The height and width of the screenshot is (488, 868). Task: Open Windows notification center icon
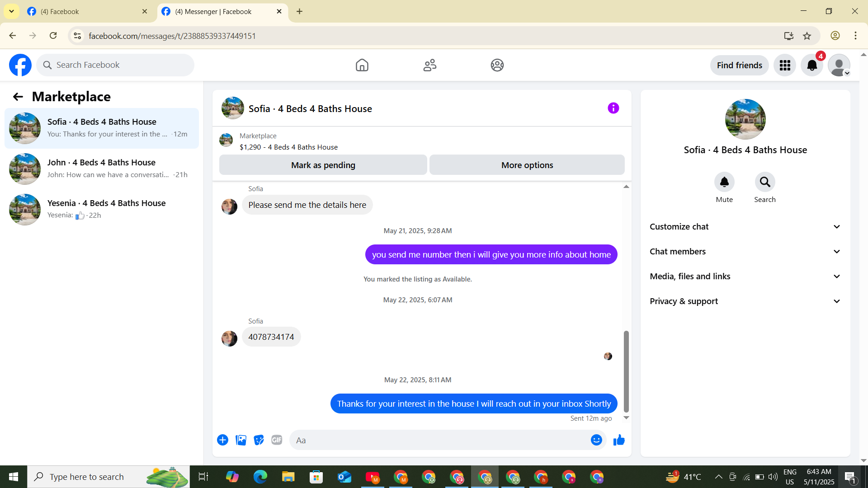850,477
